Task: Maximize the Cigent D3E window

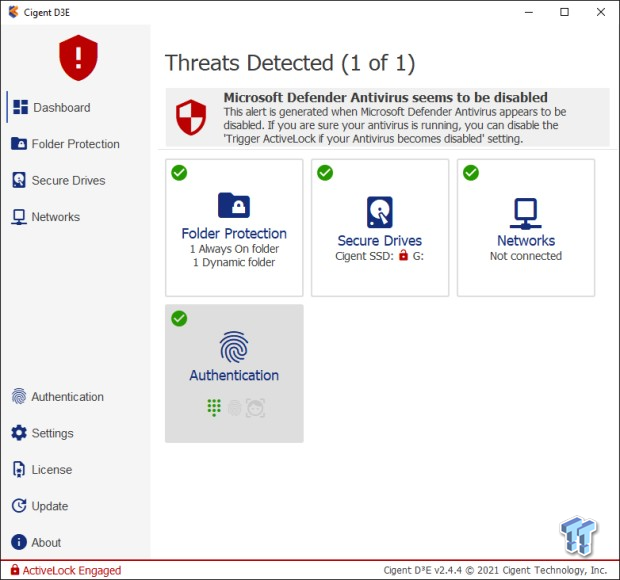Action: [565, 12]
